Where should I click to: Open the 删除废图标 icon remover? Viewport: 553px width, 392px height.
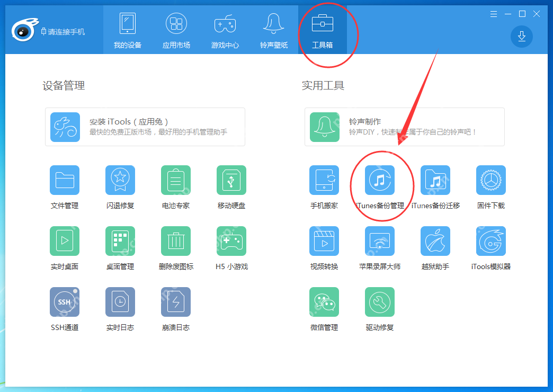coord(176,241)
